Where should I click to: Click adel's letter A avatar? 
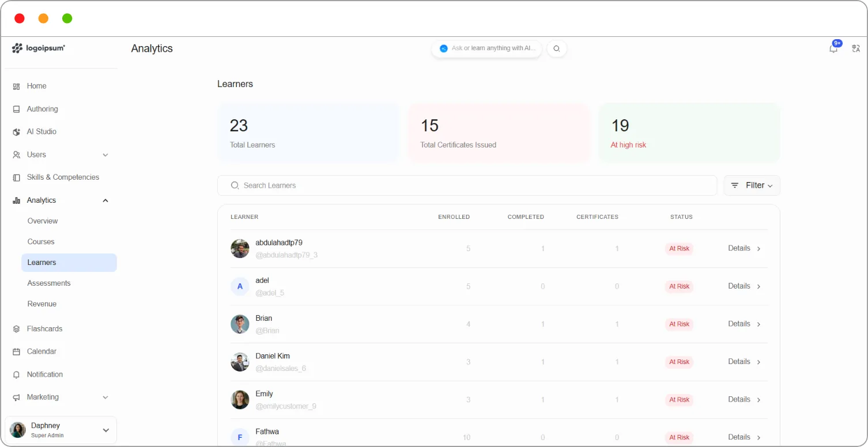pos(240,286)
